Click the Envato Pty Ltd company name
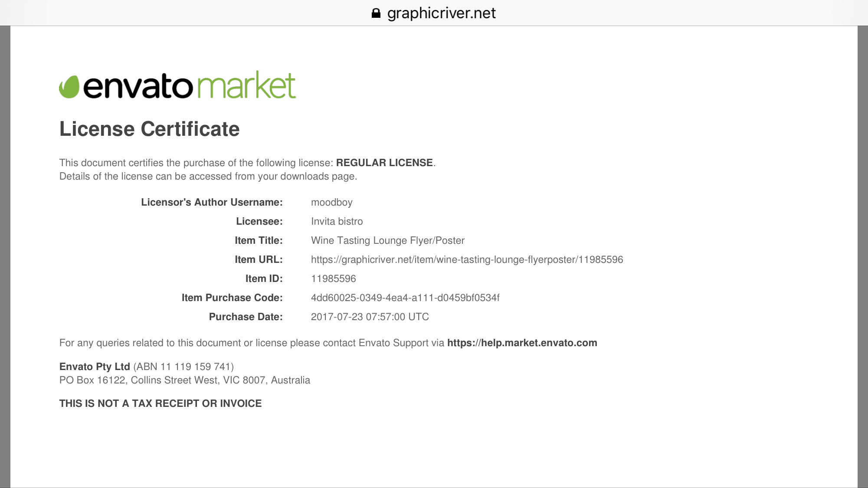The image size is (868, 488). [95, 367]
